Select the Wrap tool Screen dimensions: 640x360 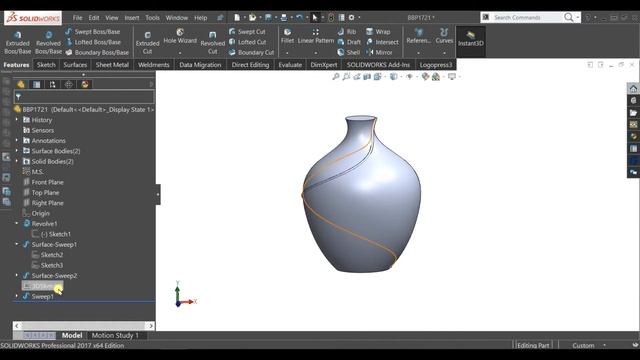click(378, 31)
